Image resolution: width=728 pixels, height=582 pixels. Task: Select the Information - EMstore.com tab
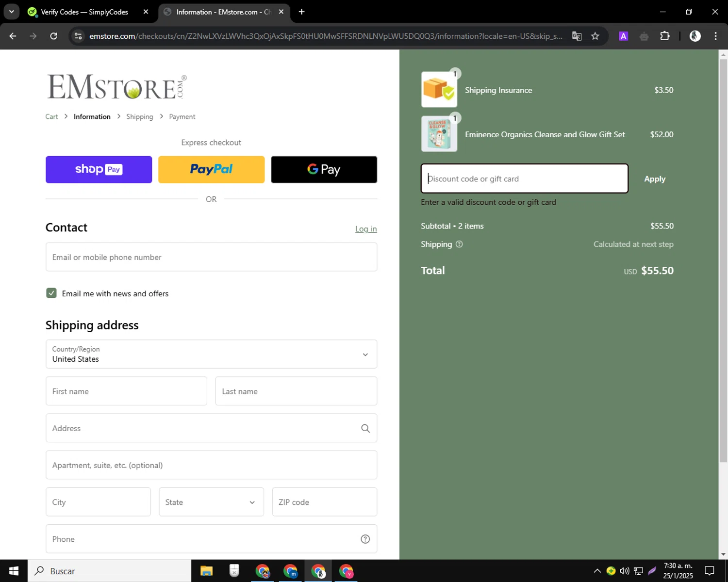[224, 12]
